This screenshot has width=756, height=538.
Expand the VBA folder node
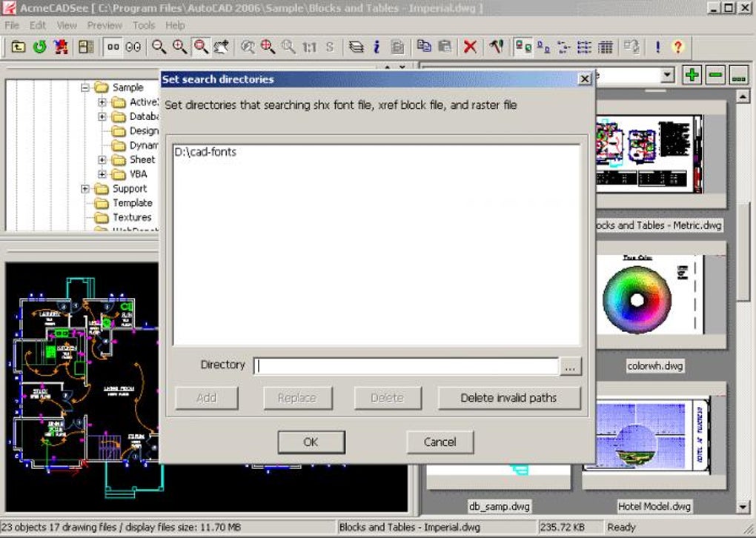click(102, 174)
